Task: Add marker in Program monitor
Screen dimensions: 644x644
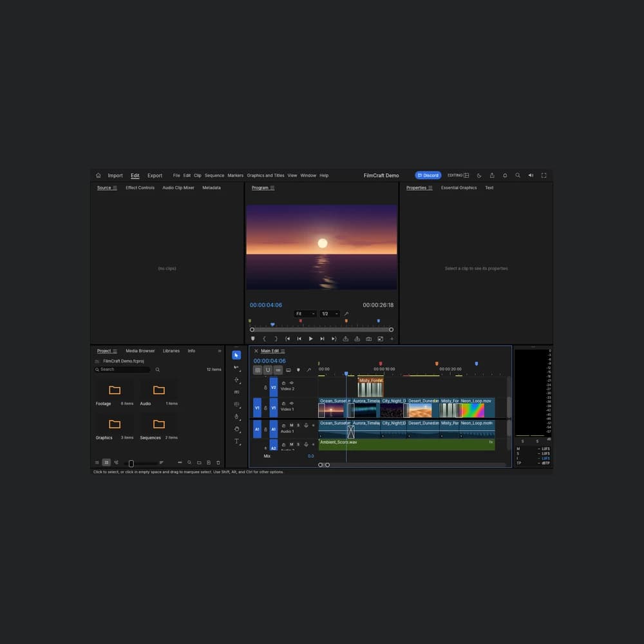Action: click(252, 339)
